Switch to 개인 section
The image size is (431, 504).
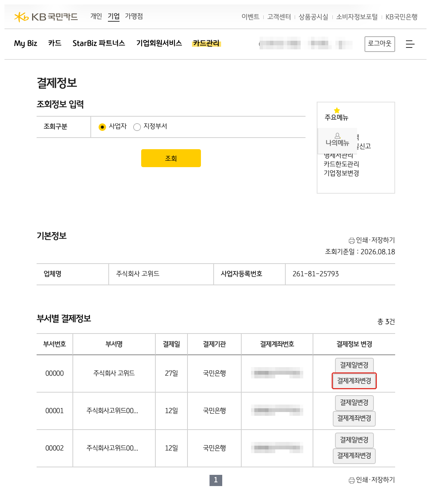coord(96,16)
